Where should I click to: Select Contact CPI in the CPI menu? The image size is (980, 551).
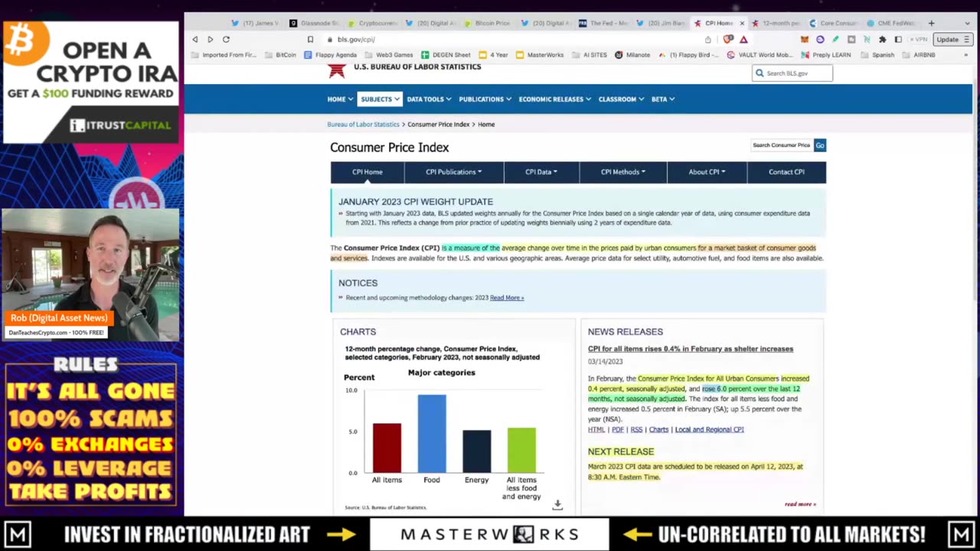coord(786,172)
